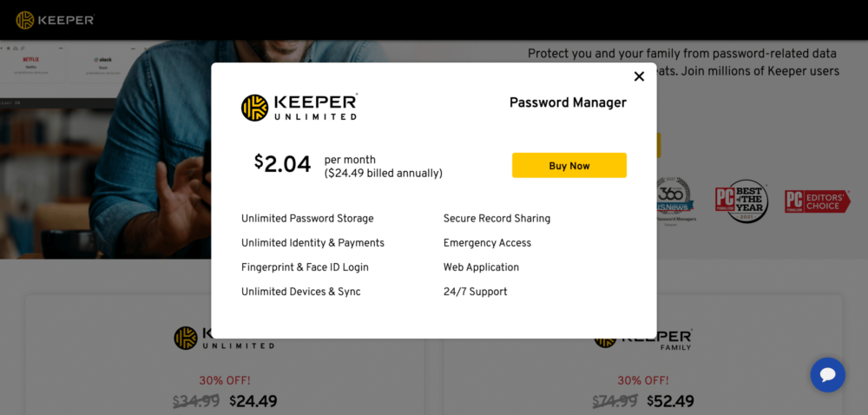868x415 pixels.
Task: Click the $24.49 Unlimited plan price
Action: point(253,401)
